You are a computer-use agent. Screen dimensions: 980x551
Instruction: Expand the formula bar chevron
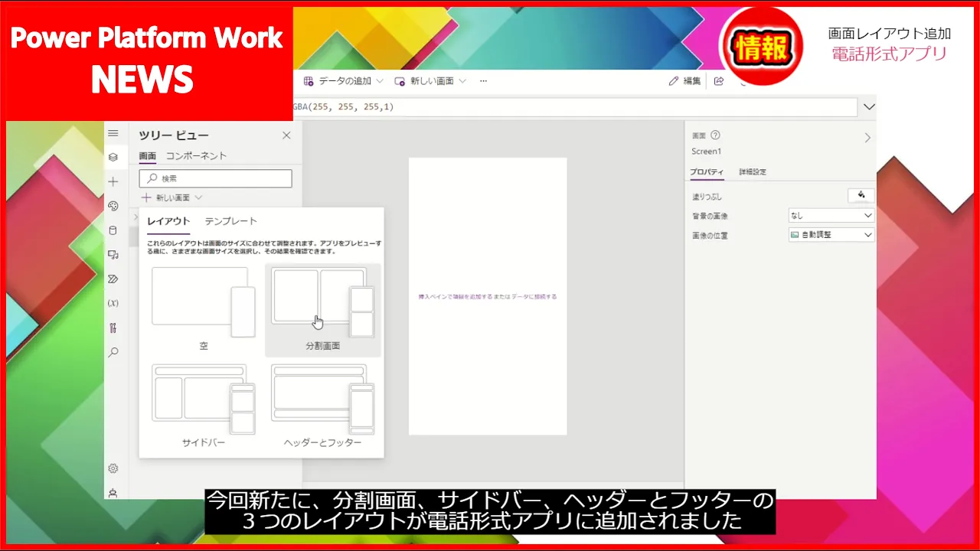tap(869, 107)
